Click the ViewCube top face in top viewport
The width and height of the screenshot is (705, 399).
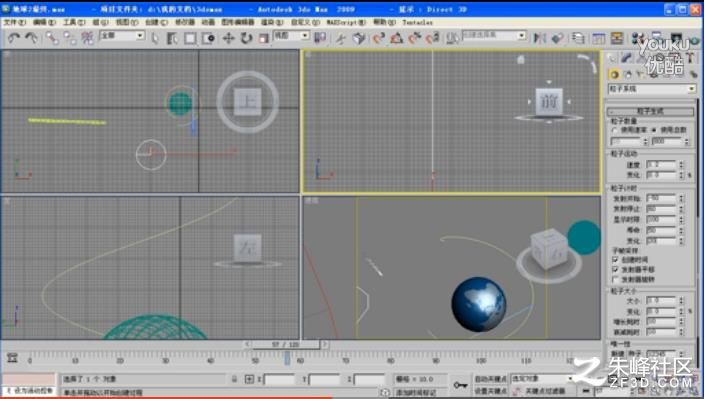247,102
